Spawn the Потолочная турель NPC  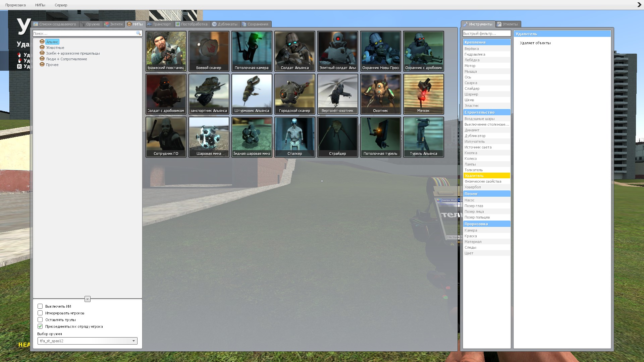pyautogui.click(x=380, y=137)
